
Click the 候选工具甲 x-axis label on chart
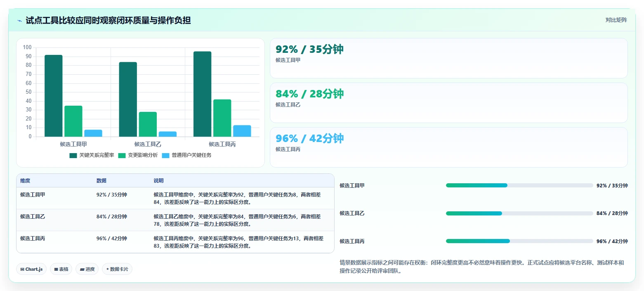point(73,144)
